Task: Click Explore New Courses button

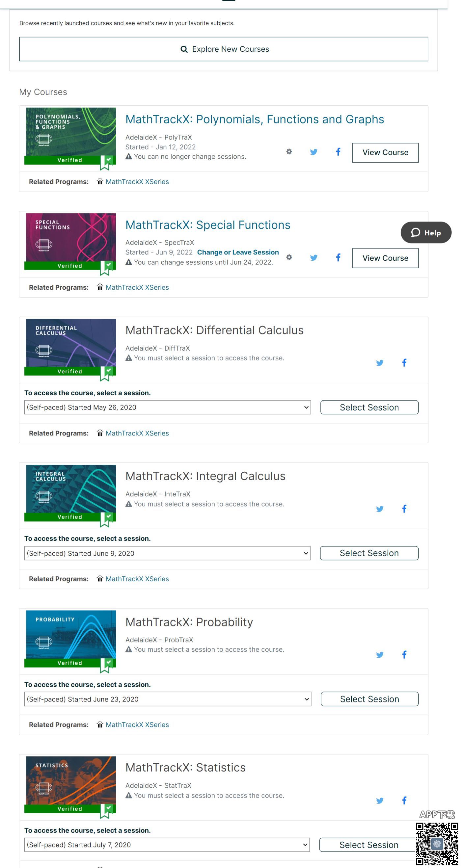Action: [x=224, y=49]
